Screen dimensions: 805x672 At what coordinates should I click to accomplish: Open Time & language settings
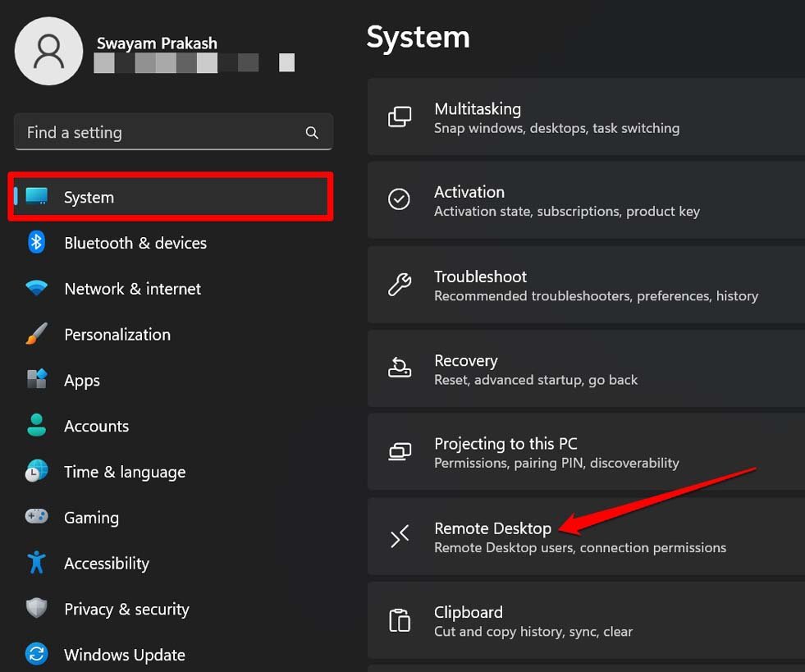(125, 472)
